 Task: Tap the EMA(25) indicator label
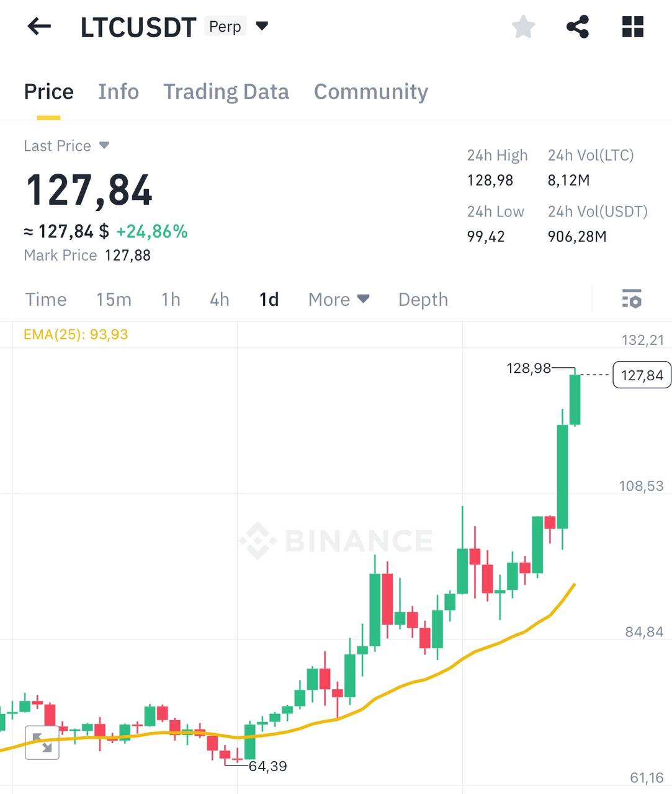pos(76,334)
